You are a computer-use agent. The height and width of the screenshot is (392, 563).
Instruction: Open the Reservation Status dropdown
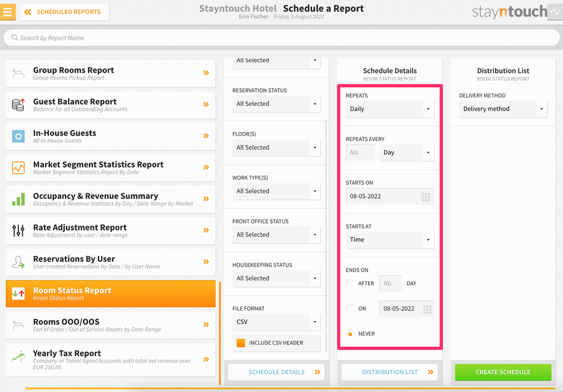pyautogui.click(x=277, y=104)
